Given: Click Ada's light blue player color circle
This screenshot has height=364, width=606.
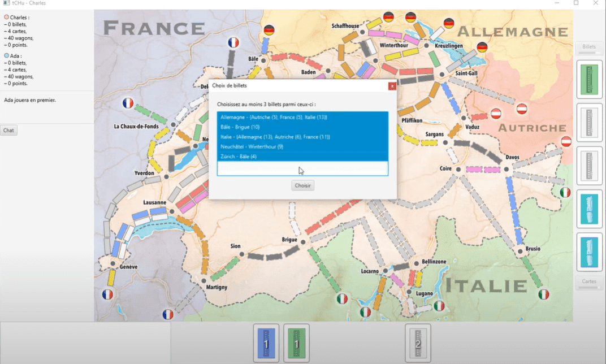Looking at the screenshot, I should click(x=7, y=55).
